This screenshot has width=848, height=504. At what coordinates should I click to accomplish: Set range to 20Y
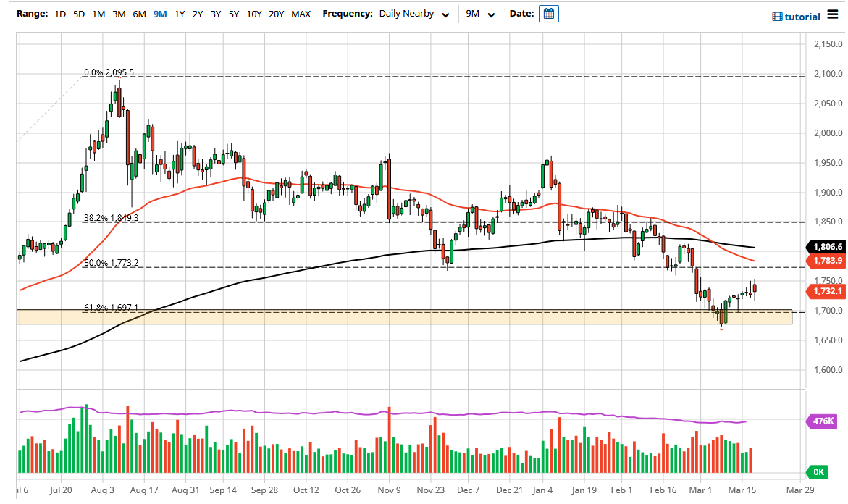(277, 14)
